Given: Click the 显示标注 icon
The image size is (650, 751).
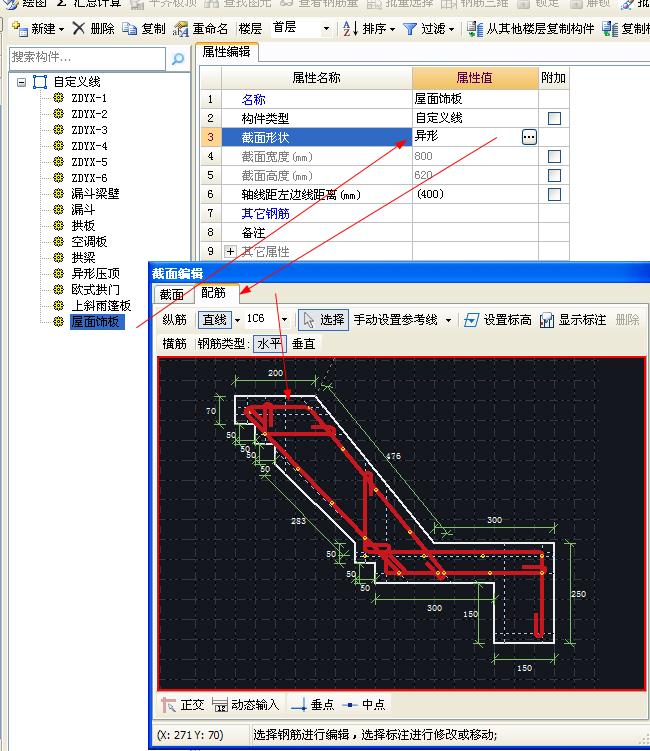Looking at the screenshot, I should point(547,320).
